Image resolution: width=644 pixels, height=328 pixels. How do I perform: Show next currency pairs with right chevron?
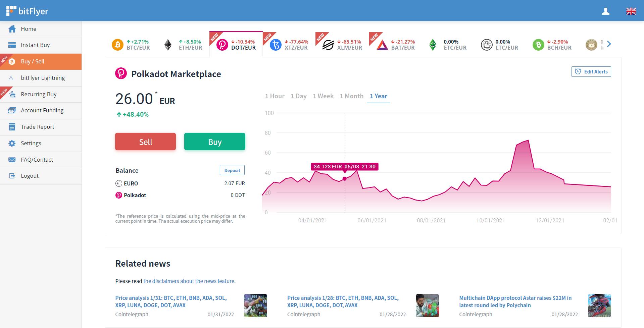609,44
